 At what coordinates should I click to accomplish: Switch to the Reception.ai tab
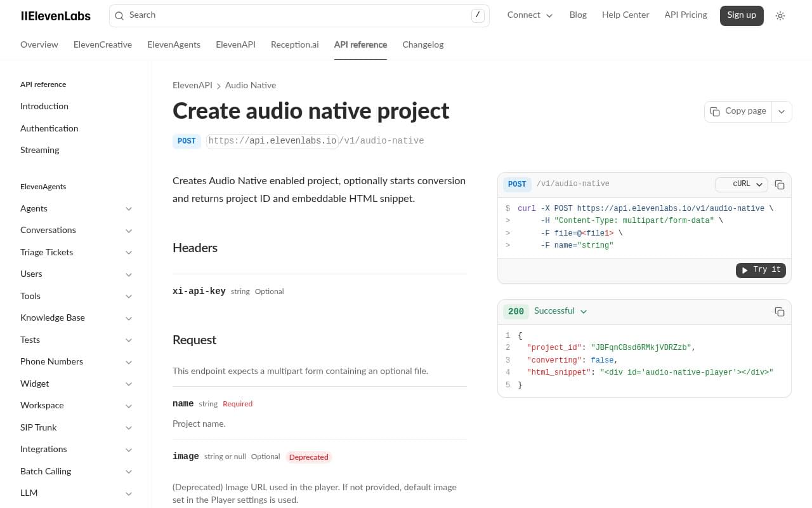pos(294,45)
